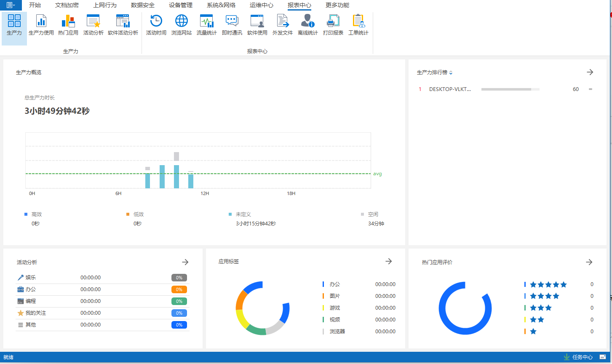This screenshot has height=364, width=612.
Task: Open the application menu dropdown at top-left
Action: click(11, 5)
